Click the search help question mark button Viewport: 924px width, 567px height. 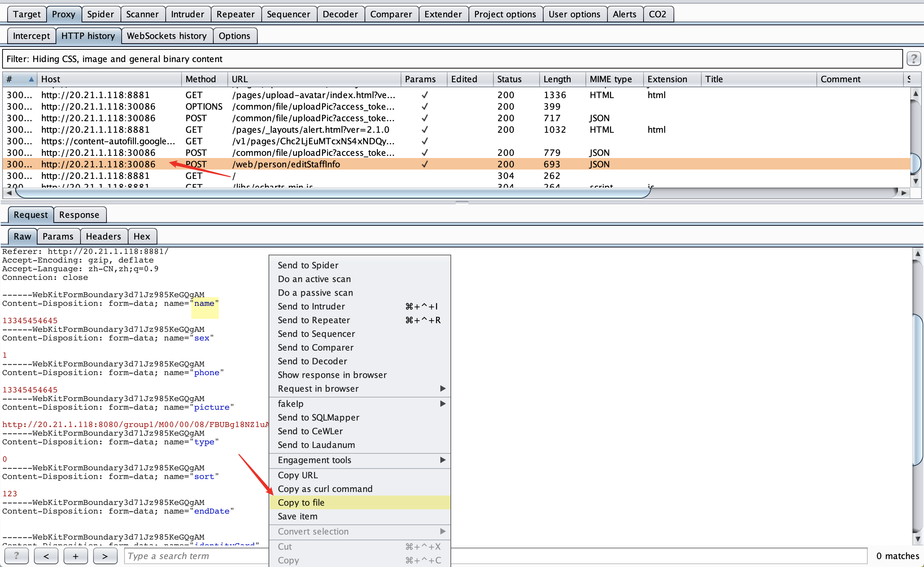coord(17,556)
